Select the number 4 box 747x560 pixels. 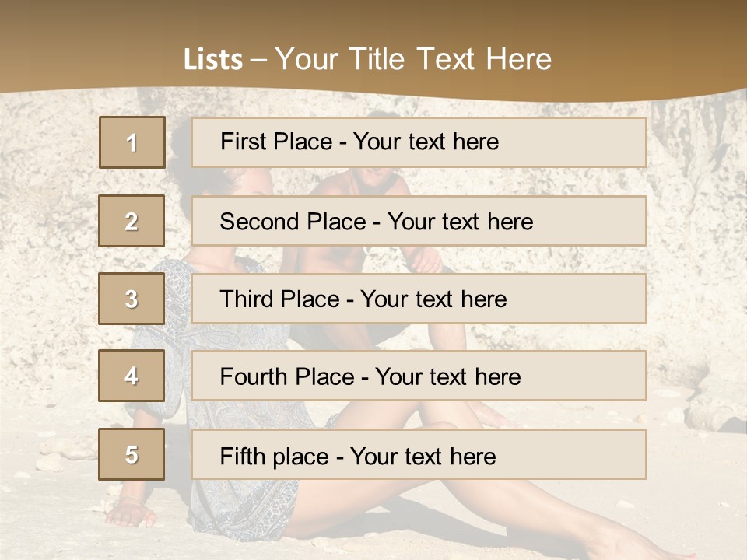pyautogui.click(x=132, y=376)
